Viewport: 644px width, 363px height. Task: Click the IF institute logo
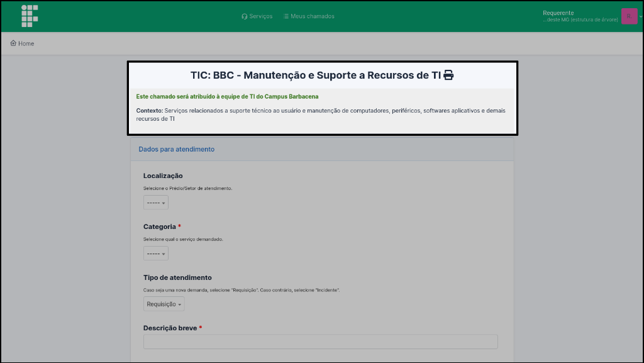point(30,16)
